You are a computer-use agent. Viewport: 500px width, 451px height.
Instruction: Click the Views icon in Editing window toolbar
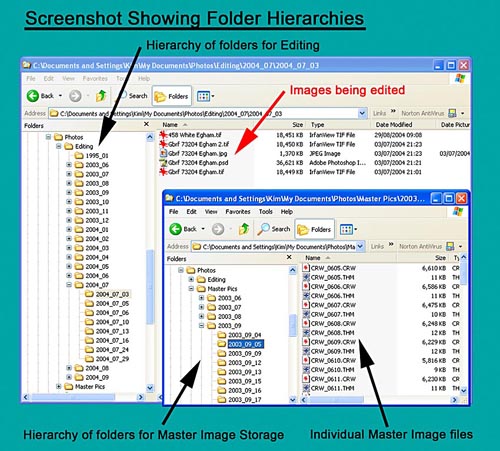coord(205,96)
